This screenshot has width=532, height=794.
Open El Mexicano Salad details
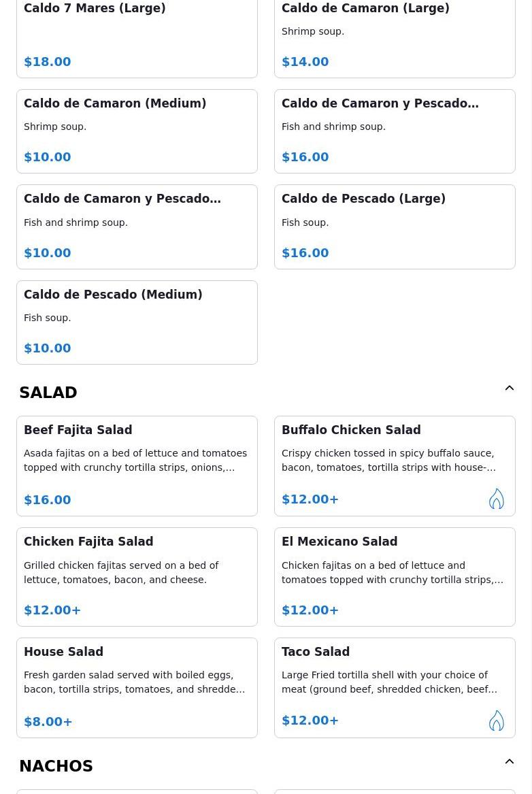395,577
